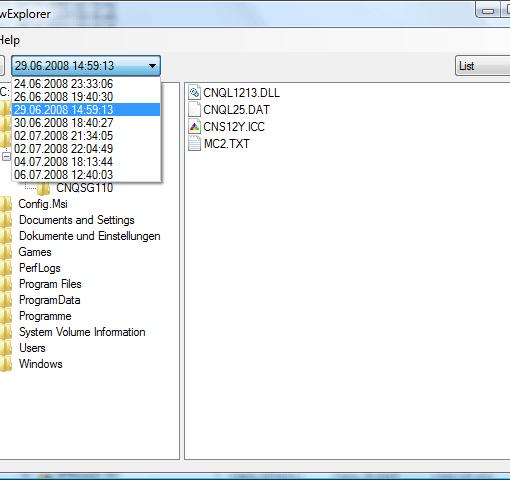This screenshot has width=510, height=480.
Task: Minimize the ShadowExplorer window
Action: point(488,11)
